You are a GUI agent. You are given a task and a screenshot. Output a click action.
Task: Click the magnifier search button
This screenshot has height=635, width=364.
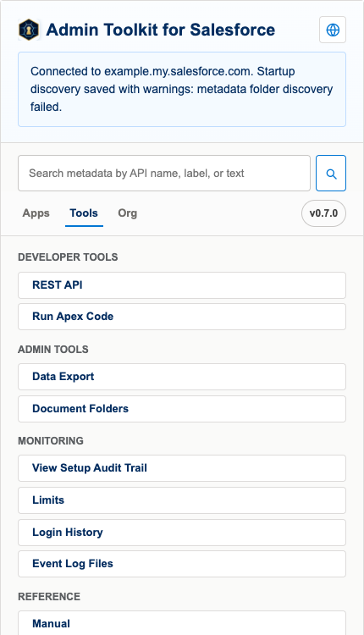click(x=331, y=174)
